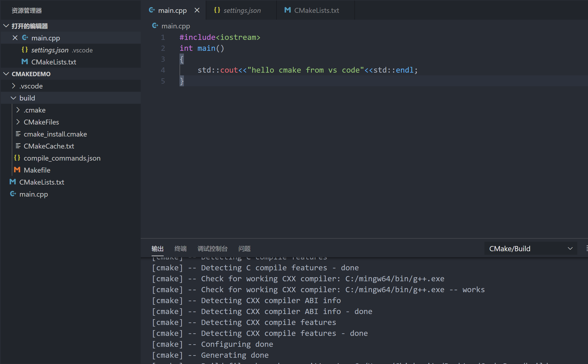Click the JSON braces icon beside settings.json
Viewport: 588px width, 364px height.
click(24, 50)
